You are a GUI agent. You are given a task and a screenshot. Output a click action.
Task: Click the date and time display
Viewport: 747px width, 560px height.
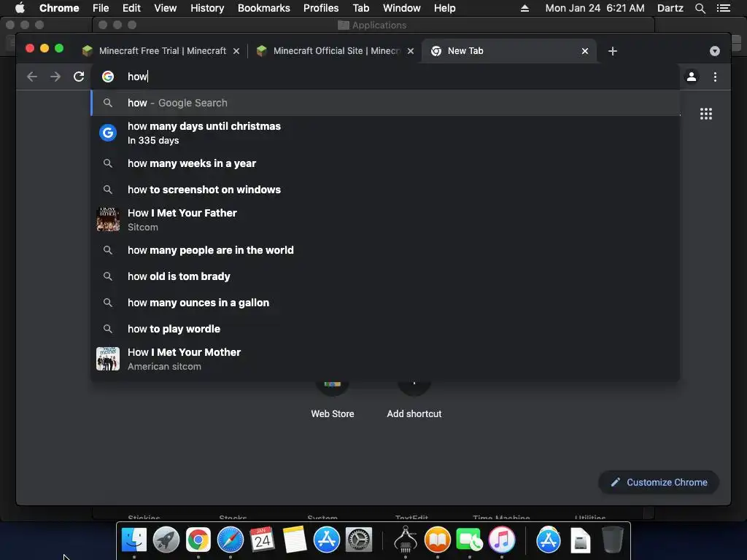(x=595, y=8)
